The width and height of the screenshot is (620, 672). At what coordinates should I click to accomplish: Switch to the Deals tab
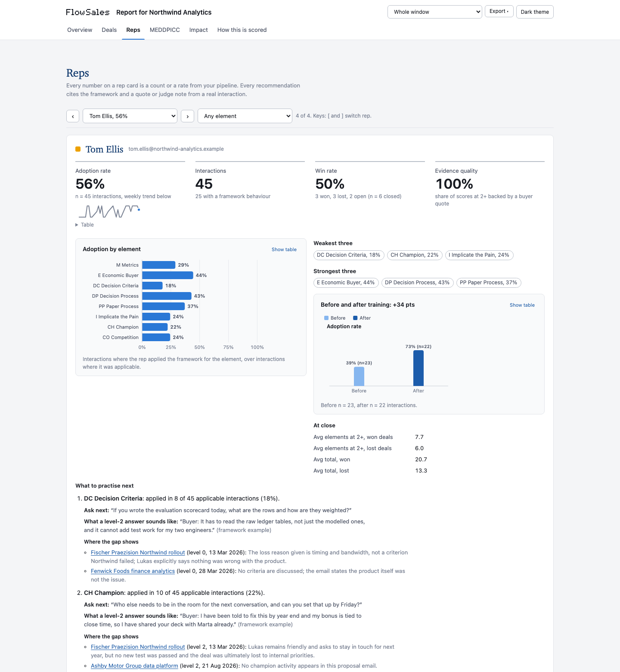click(109, 30)
